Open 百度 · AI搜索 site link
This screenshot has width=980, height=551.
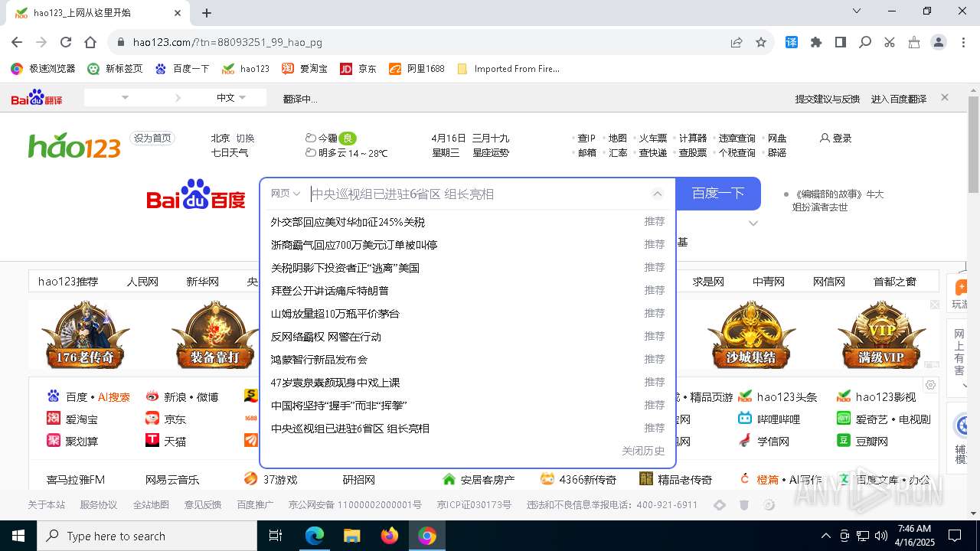tap(88, 396)
